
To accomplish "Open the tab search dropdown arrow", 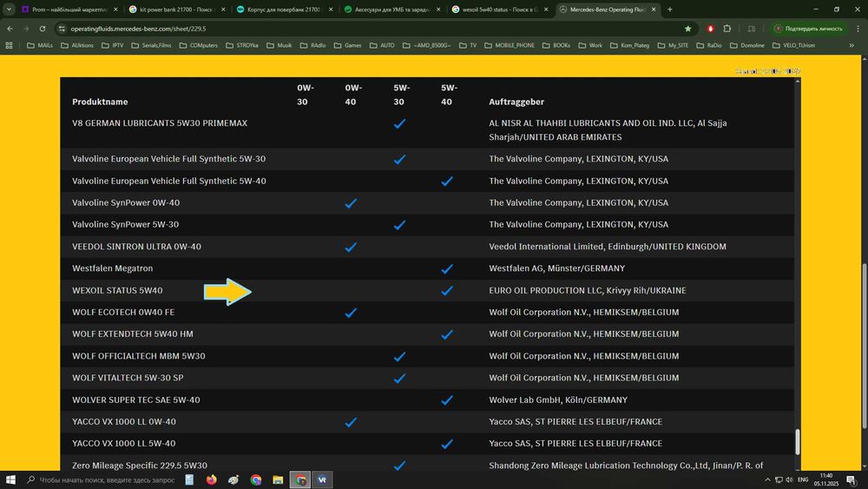I will (x=9, y=10).
